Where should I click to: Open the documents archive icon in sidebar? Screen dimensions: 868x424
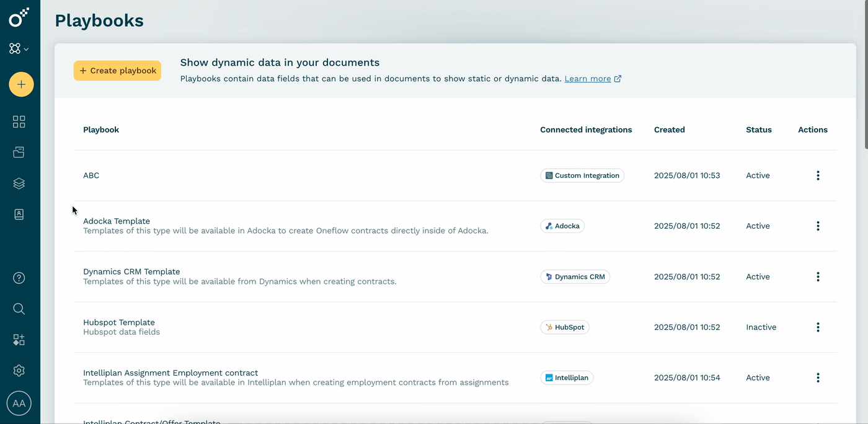tap(19, 152)
